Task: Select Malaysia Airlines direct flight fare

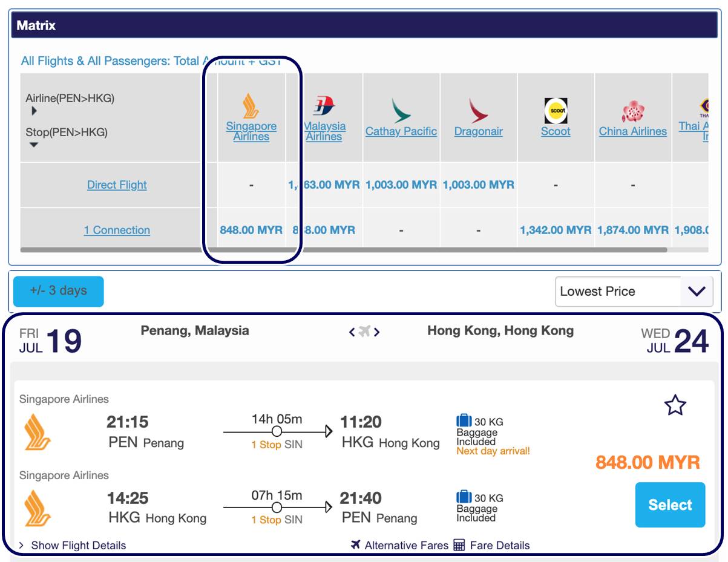Action: pos(324,185)
